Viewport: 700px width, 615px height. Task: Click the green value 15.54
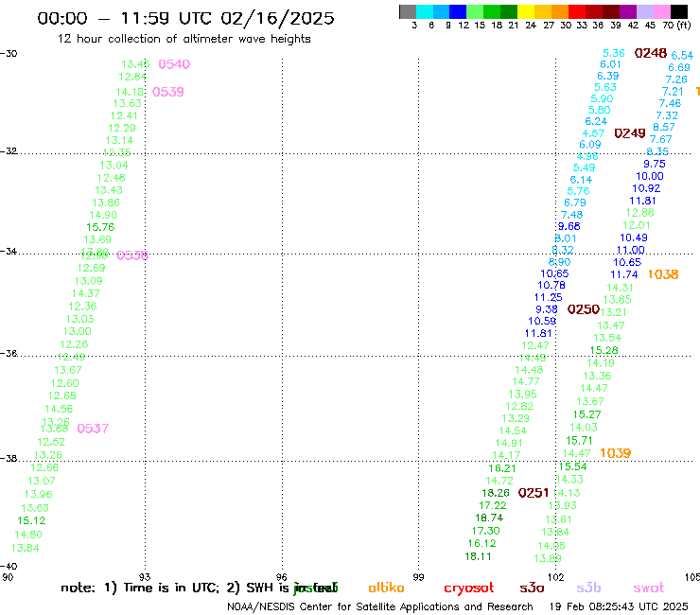(x=572, y=466)
